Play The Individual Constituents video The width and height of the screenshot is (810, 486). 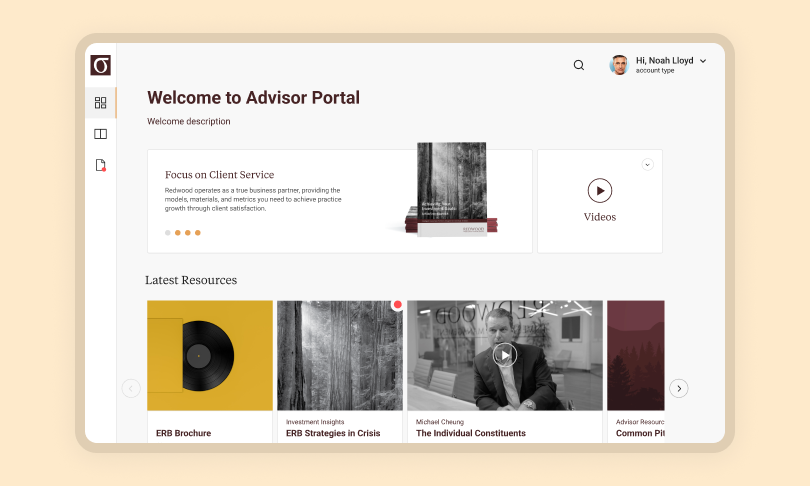505,355
